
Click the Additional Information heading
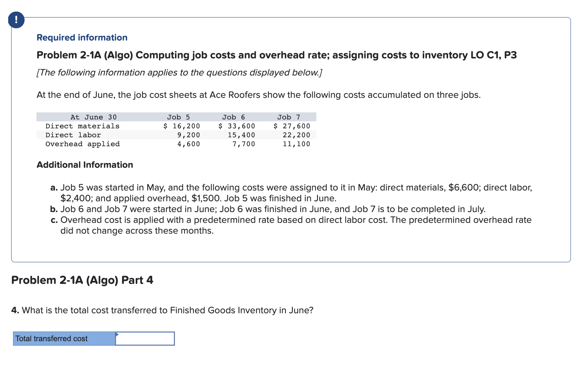click(84, 165)
